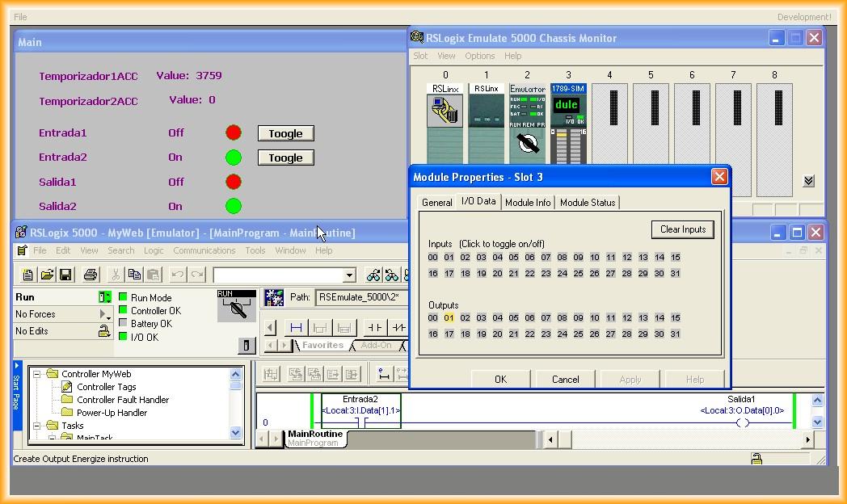Viewport: 847px width, 504px height.
Task: Collapse the Controller MyWeb tree node
Action: tap(37, 374)
